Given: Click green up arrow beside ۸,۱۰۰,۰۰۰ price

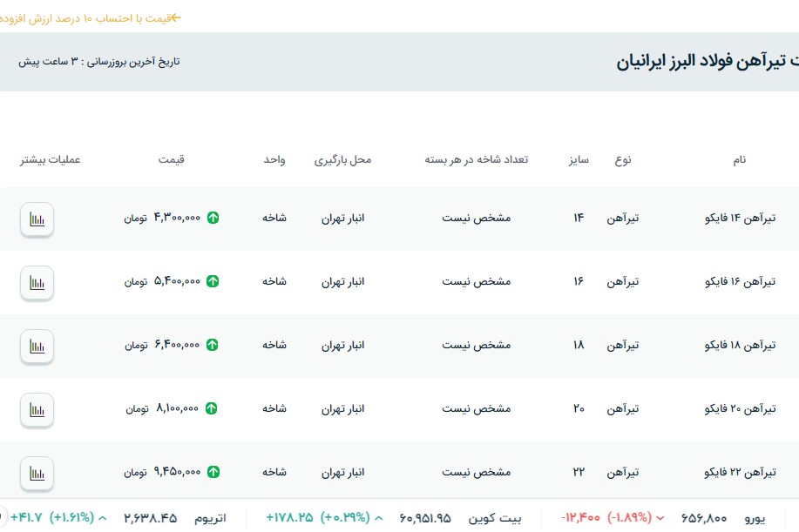Looking at the screenshot, I should click(x=212, y=408).
